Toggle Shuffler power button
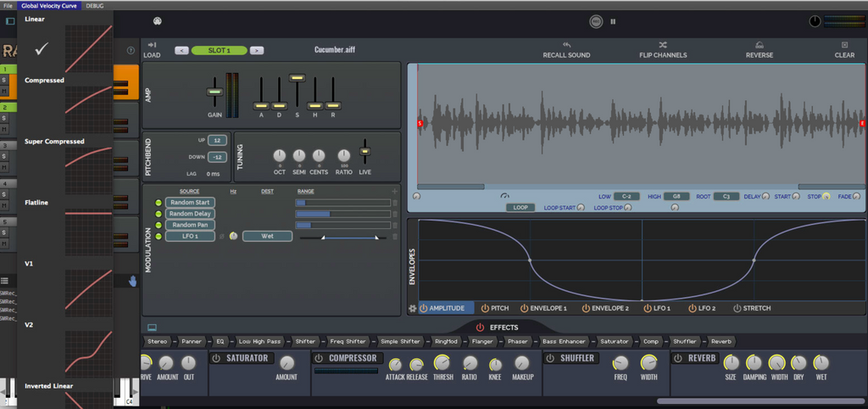 pos(549,358)
